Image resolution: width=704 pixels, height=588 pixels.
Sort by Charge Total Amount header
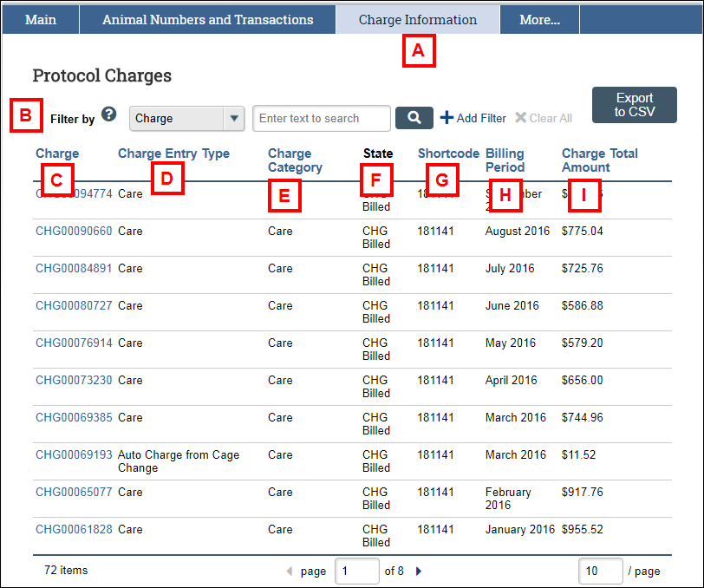pyautogui.click(x=600, y=160)
